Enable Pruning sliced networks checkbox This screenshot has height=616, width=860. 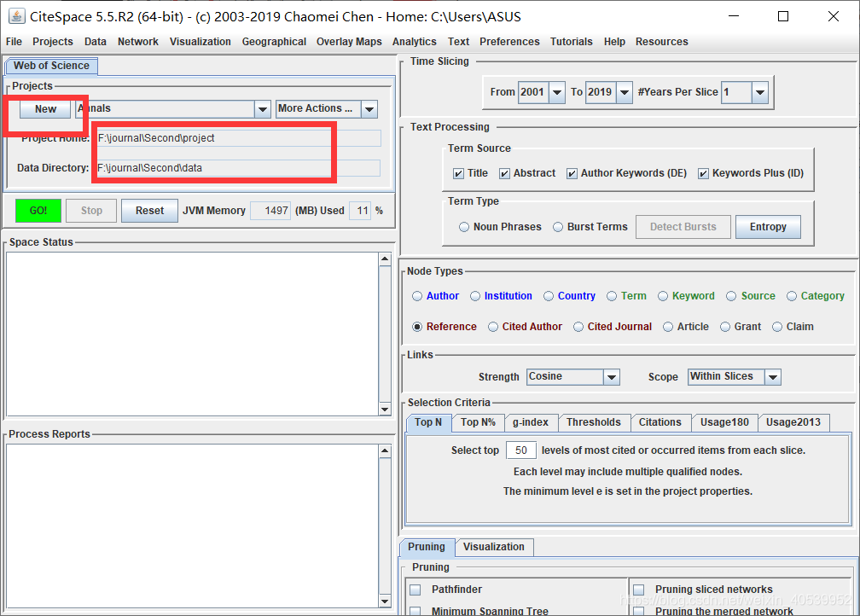tap(639, 590)
